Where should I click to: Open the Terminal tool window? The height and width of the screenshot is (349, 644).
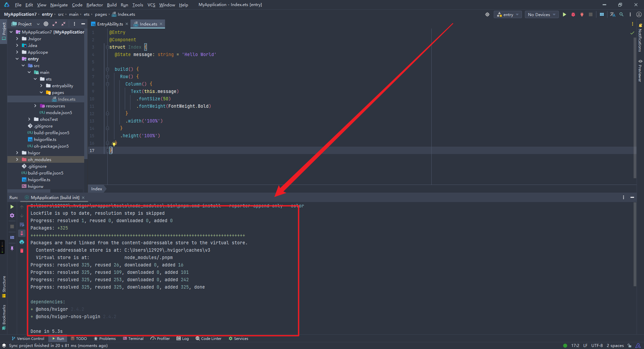click(x=133, y=339)
